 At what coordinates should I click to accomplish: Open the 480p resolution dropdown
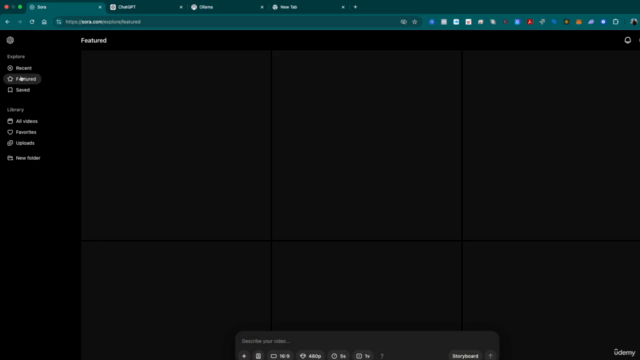pos(311,356)
